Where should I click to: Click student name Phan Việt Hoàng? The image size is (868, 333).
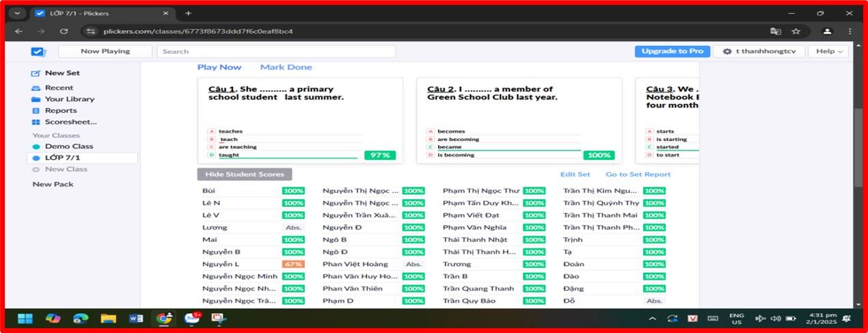[355, 264]
